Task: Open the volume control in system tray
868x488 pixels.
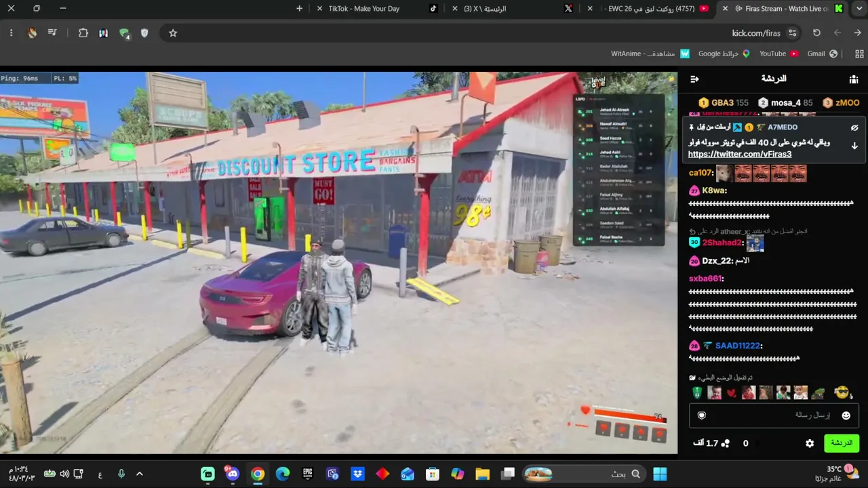Action: point(64,474)
